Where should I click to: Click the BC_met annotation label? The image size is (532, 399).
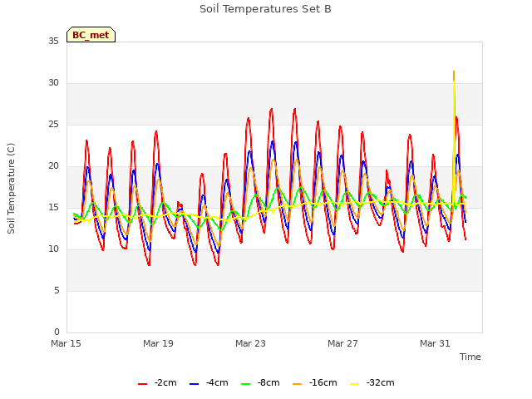click(x=91, y=35)
